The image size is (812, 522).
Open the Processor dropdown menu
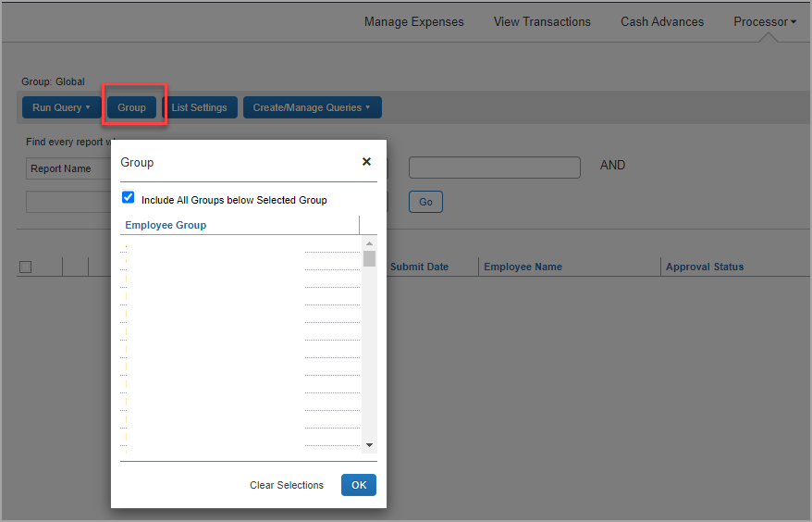click(x=765, y=21)
